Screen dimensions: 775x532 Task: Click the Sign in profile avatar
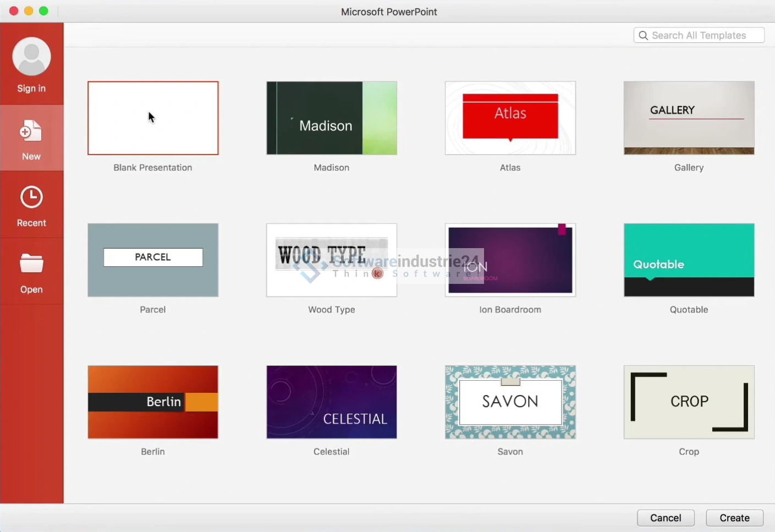point(31,57)
